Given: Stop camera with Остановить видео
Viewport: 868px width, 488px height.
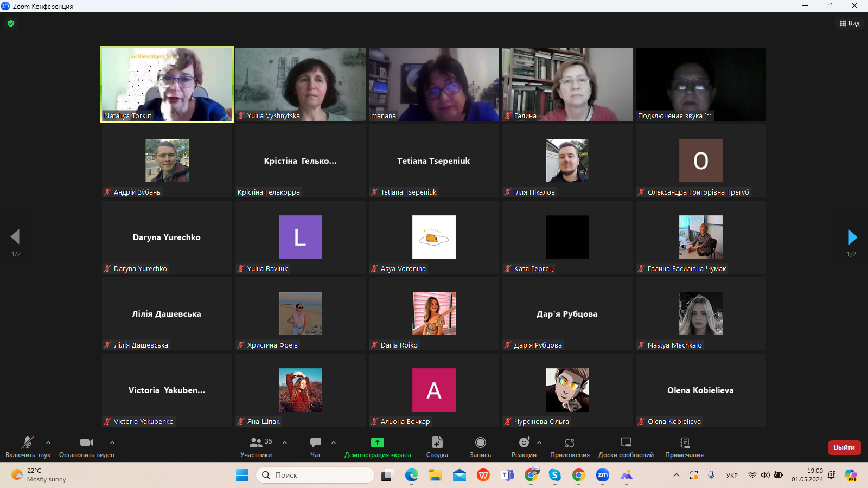Looking at the screenshot, I should (87, 442).
